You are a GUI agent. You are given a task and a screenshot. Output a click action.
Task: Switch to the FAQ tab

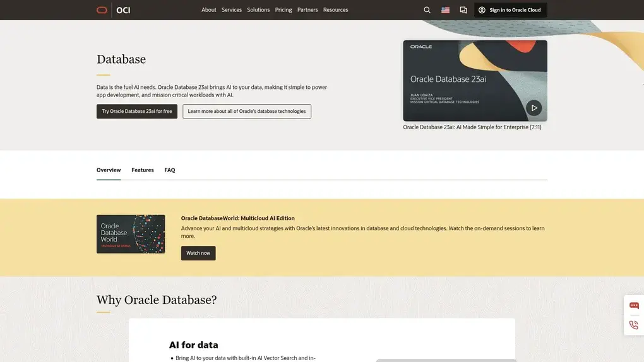[170, 170]
